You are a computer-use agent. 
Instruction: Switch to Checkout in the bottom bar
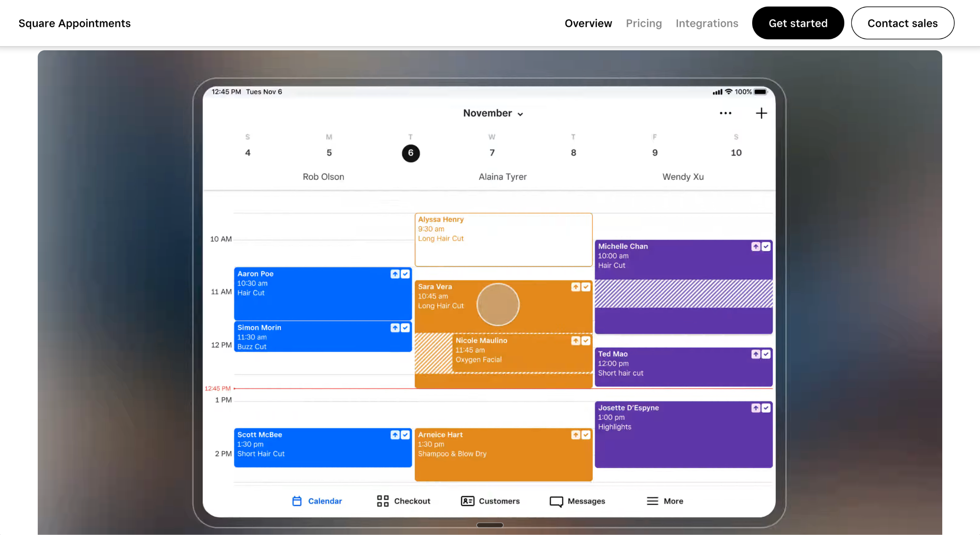[403, 501]
